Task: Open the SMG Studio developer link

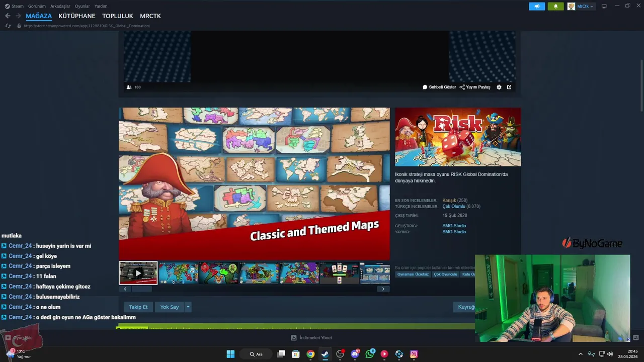Action: coord(454,226)
